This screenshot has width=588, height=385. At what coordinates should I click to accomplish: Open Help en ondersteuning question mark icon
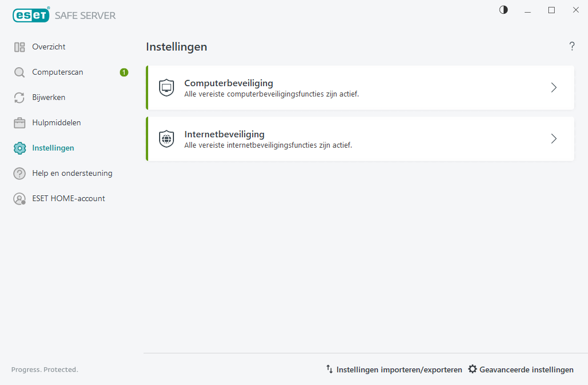19,173
